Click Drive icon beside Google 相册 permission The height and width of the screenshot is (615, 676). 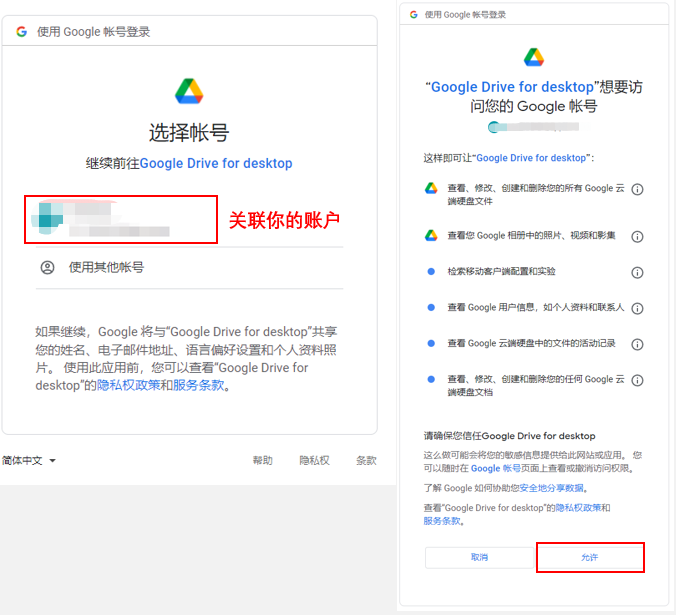pyautogui.click(x=431, y=235)
